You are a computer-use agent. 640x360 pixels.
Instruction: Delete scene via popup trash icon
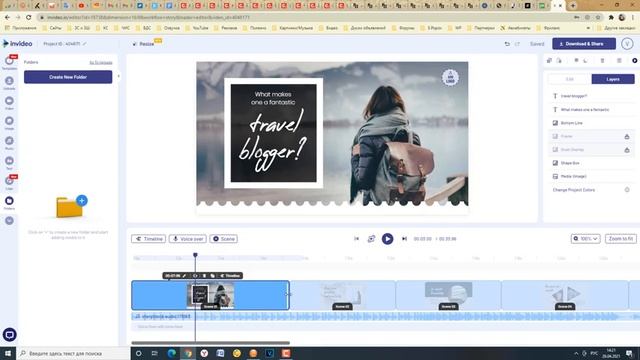tap(204, 276)
